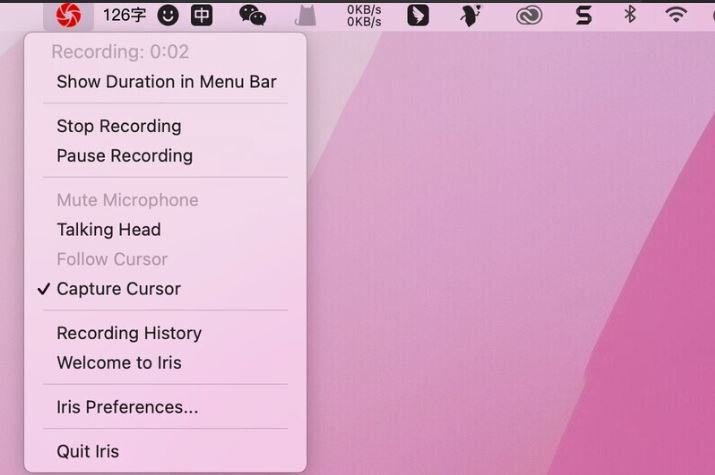Click the smiley face menu bar icon
715x475 pixels.
pyautogui.click(x=168, y=15)
